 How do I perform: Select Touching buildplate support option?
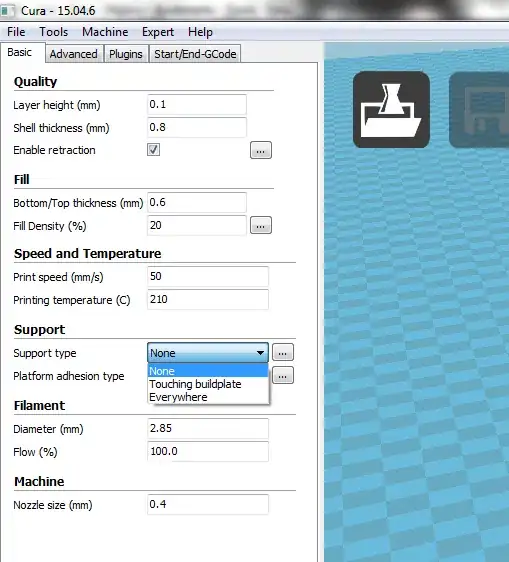208,384
